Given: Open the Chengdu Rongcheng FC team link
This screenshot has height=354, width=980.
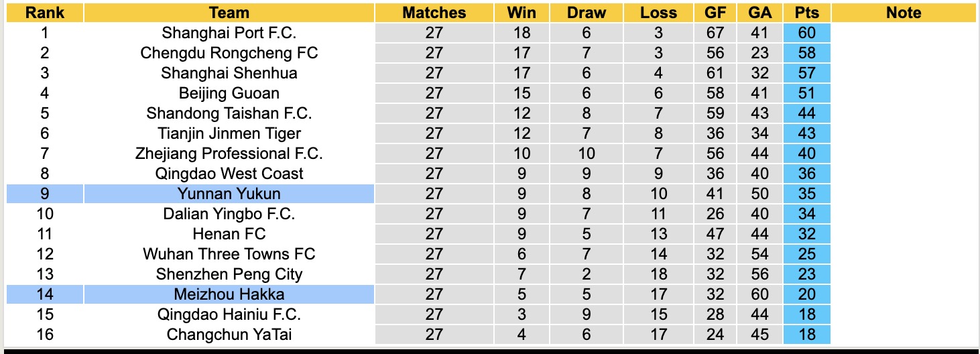Looking at the screenshot, I should point(229,53).
